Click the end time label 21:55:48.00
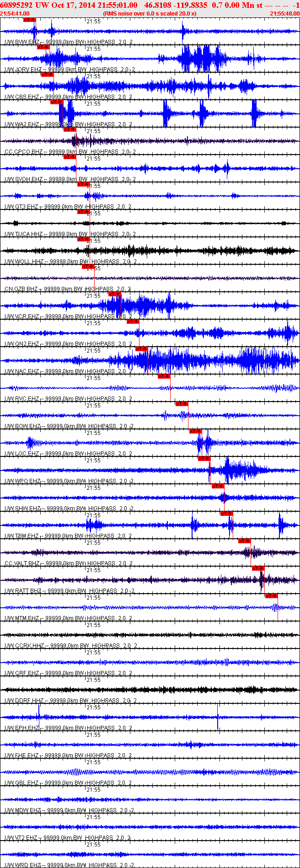The image size is (300, 868). pos(284,14)
